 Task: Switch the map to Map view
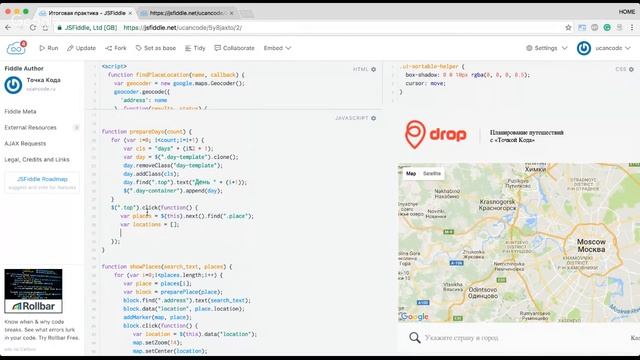411,173
